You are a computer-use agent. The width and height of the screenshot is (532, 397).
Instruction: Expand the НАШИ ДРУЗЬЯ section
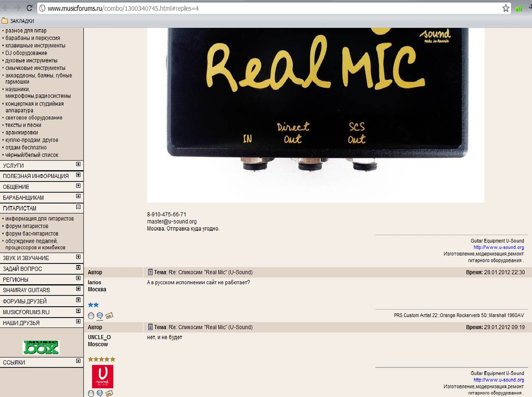coord(78,321)
